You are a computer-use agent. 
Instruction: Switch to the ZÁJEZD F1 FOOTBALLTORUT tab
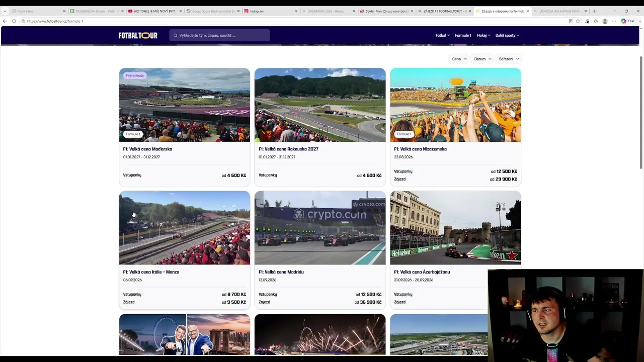coord(444,11)
